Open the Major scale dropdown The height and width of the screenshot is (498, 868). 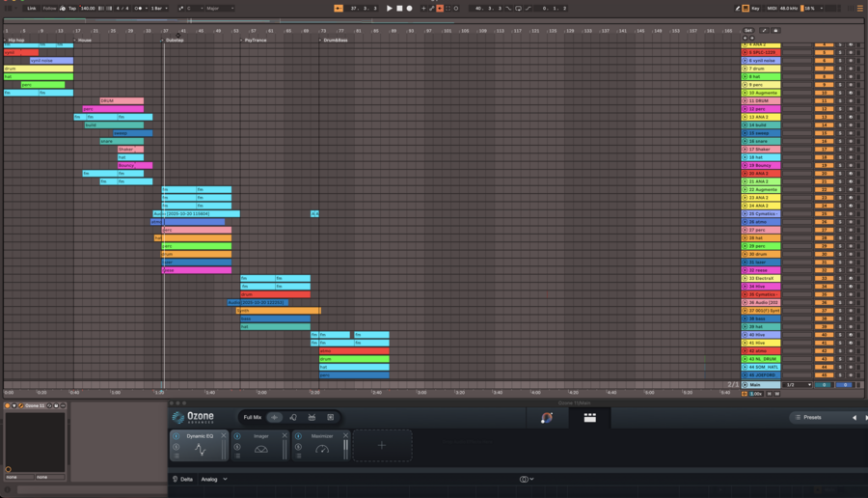point(221,8)
